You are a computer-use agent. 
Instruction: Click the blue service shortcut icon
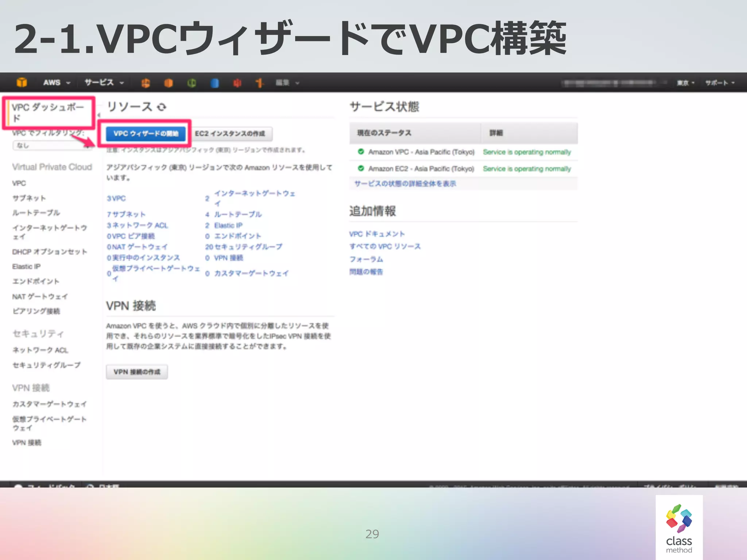(214, 83)
